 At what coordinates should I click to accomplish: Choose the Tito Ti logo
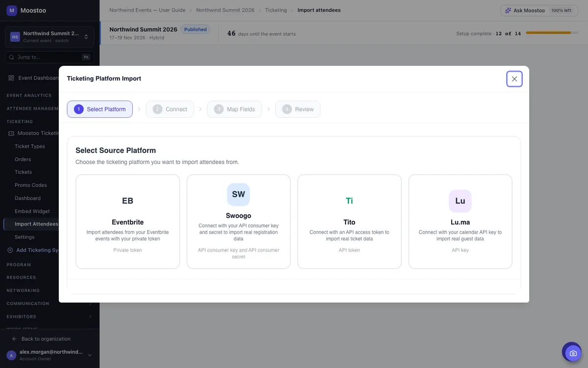point(349,201)
